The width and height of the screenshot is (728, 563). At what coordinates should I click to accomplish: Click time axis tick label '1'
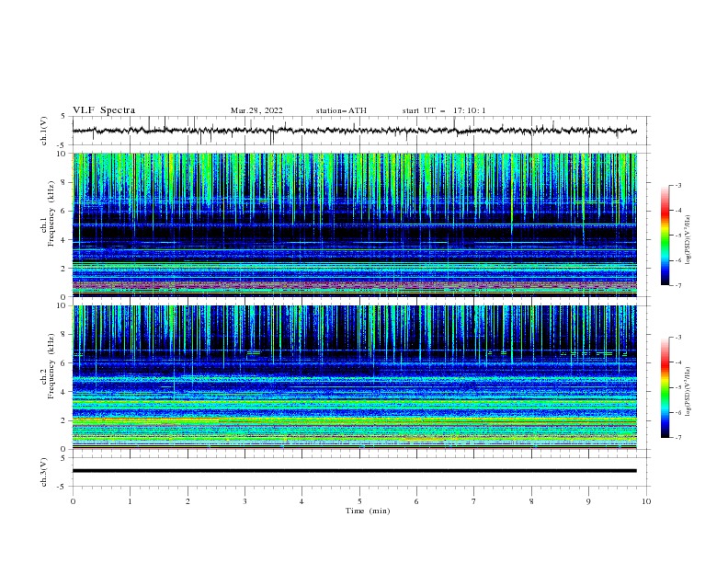[130, 501]
